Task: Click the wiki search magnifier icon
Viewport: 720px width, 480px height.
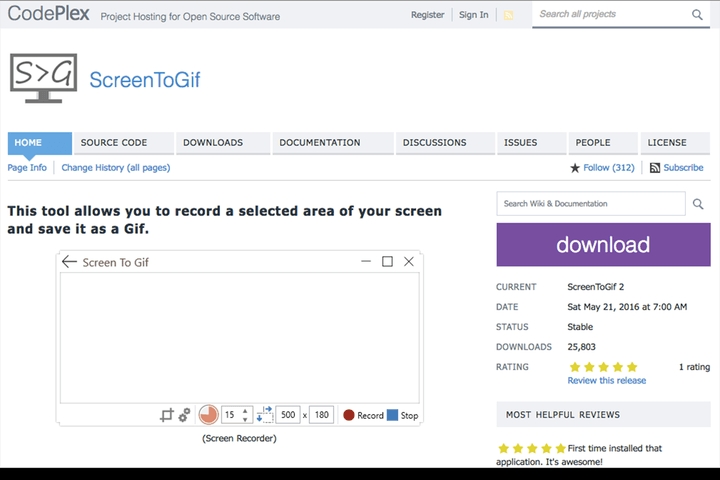Action: [698, 204]
